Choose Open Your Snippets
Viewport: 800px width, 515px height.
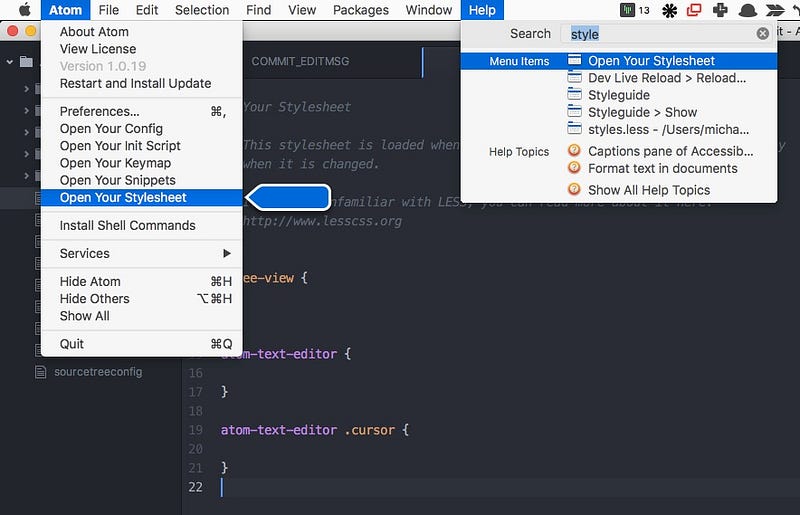point(141,180)
